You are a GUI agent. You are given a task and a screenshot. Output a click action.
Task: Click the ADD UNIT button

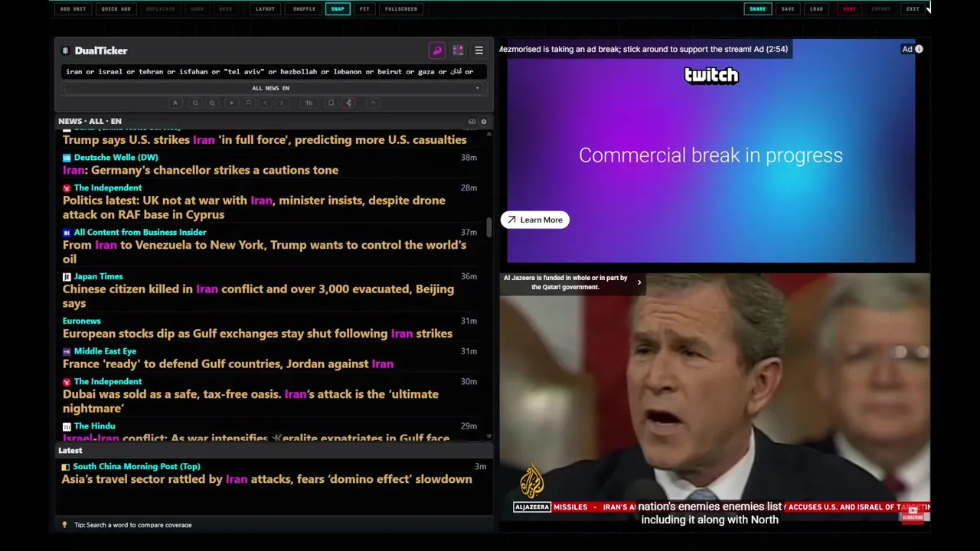[x=73, y=8]
